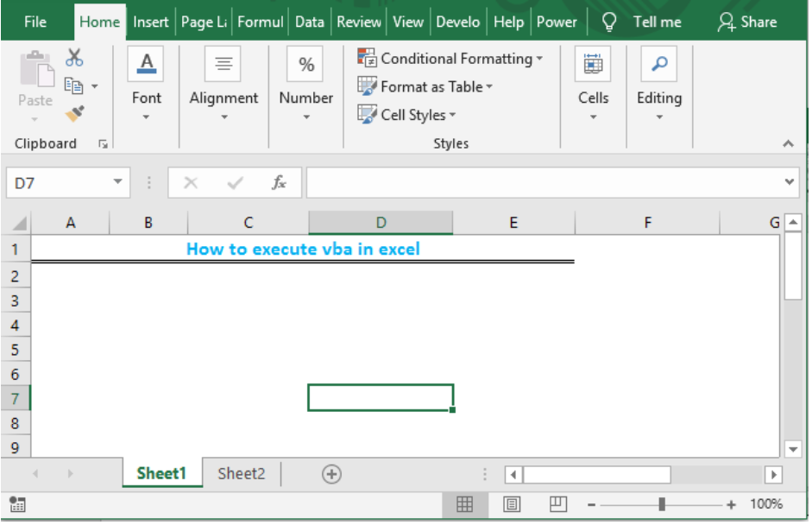Add a new sheet with plus icon
This screenshot has width=812, height=525.
pos(331,474)
